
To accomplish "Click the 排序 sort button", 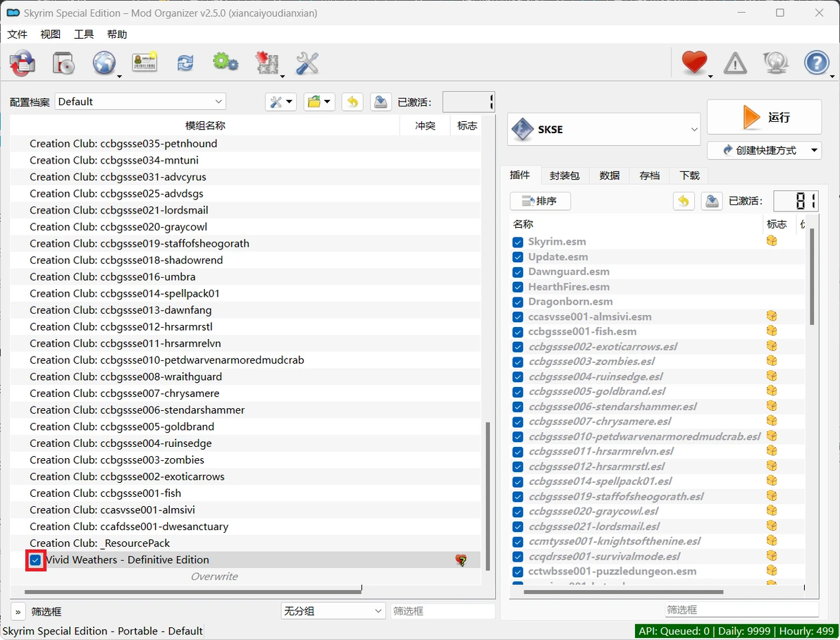I will 540,201.
